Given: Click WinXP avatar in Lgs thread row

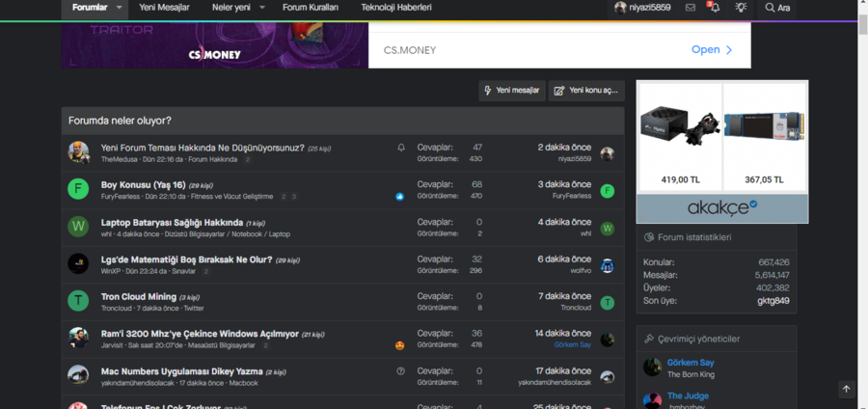Looking at the screenshot, I should tap(78, 263).
